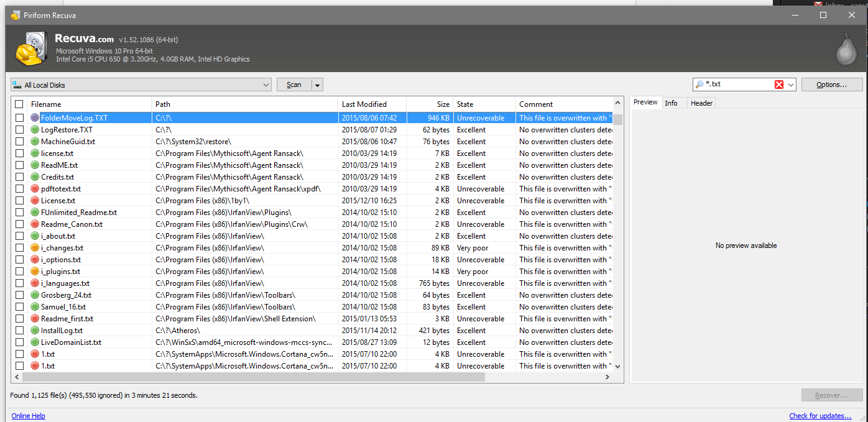Expand the Scan button dropdown arrow
868x422 pixels.
pyautogui.click(x=317, y=85)
